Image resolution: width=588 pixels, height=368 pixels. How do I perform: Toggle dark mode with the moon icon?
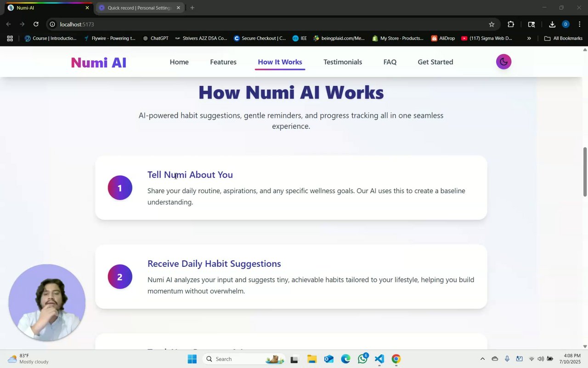(503, 62)
